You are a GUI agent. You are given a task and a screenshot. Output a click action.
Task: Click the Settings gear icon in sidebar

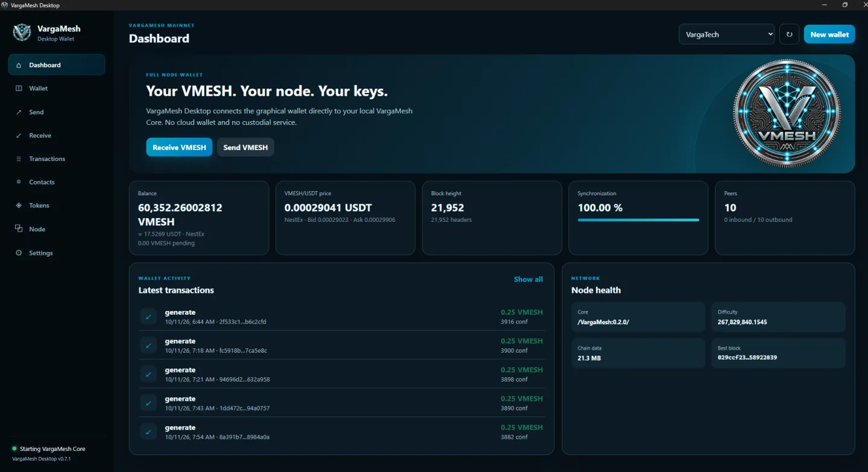[19, 253]
